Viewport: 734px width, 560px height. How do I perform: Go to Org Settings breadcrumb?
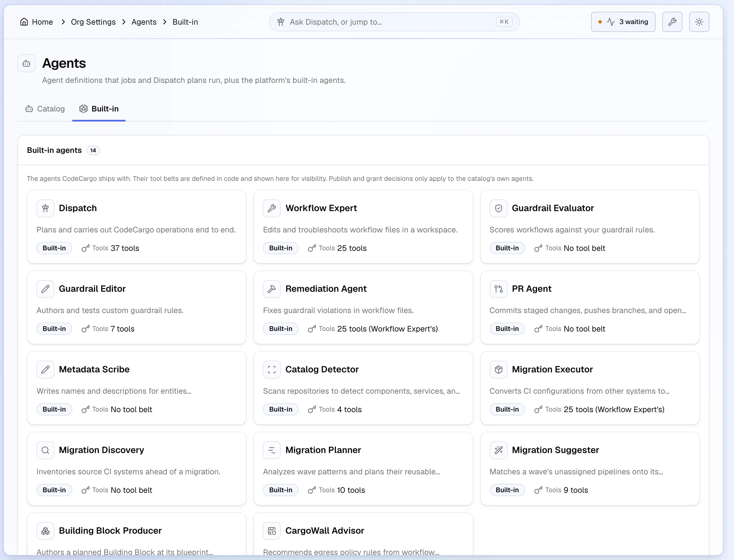pyautogui.click(x=93, y=22)
